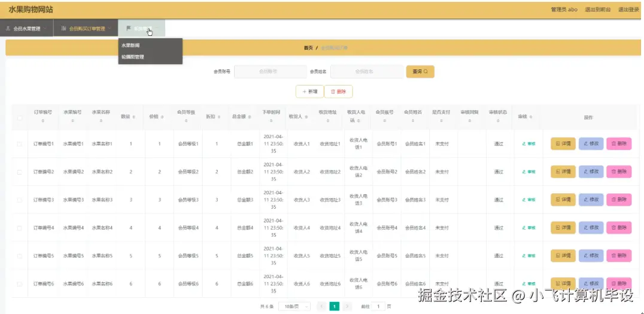
Task: Click 修改 for order 订单编号3
Action: [591, 200]
